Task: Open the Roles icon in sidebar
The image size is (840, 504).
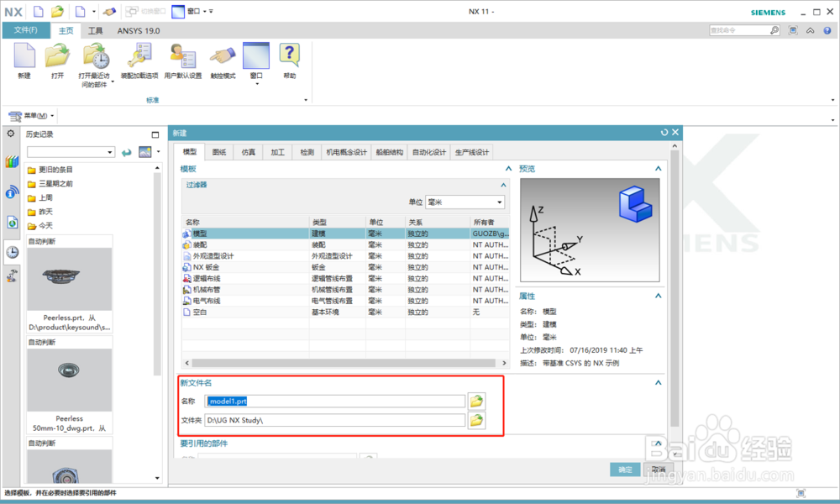Action: [12, 276]
